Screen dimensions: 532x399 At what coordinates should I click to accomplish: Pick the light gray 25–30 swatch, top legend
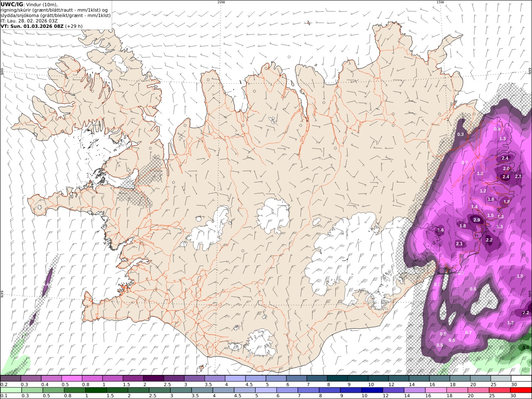point(501,379)
